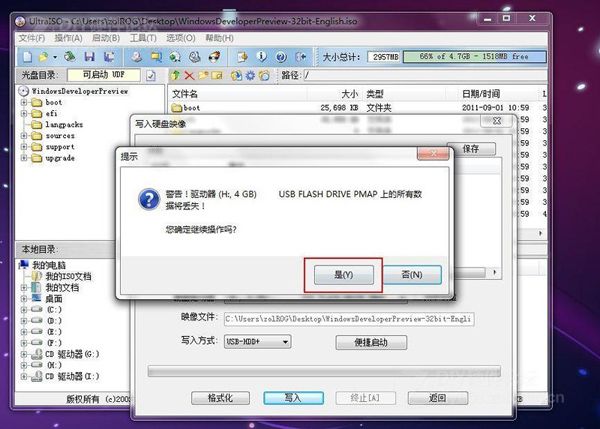Click the red X delete icon
600x429 pixels.
click(x=189, y=75)
